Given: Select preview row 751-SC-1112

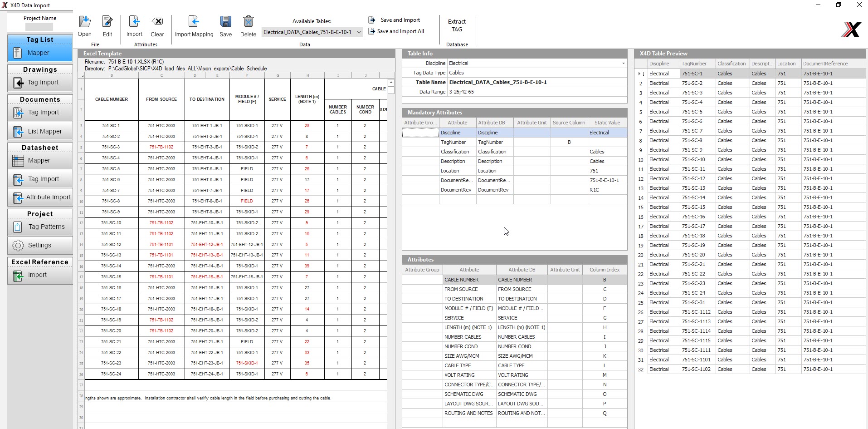Looking at the screenshot, I should coord(751,312).
